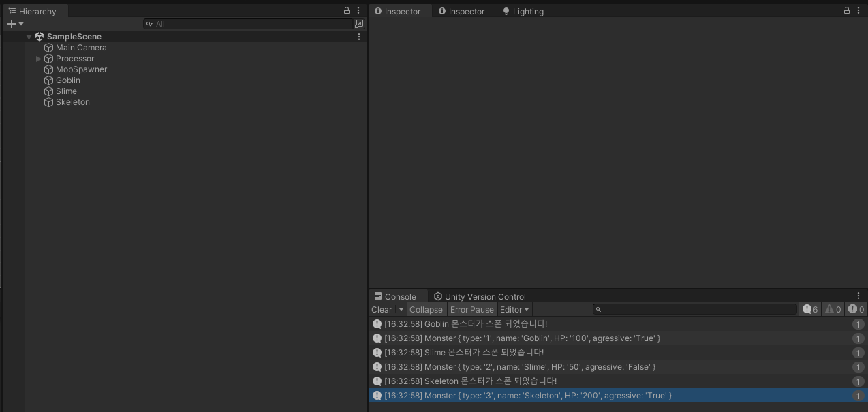Click the lock icon on the Inspector panel
This screenshot has width=868, height=412.
coord(847,10)
